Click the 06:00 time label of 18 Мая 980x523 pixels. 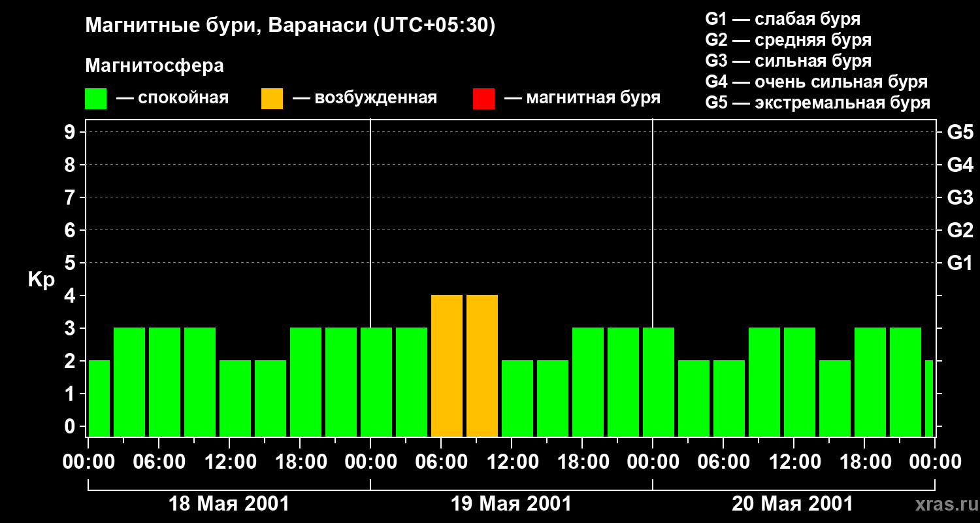click(159, 462)
